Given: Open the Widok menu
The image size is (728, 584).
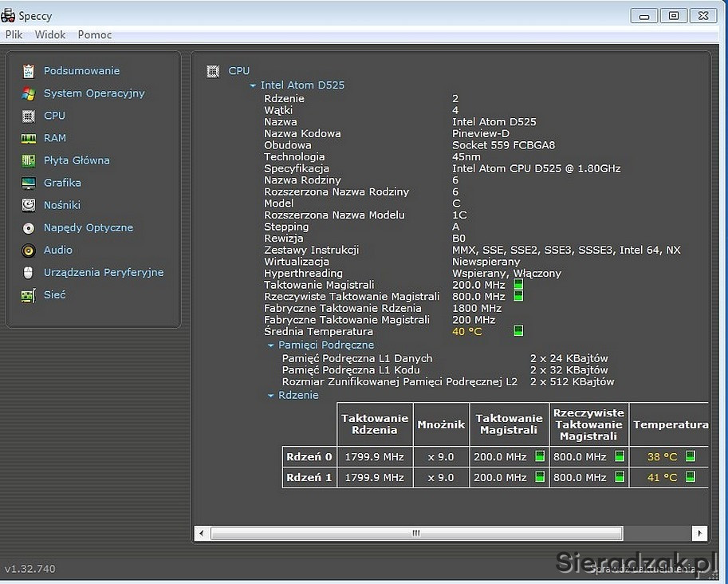Looking at the screenshot, I should pos(50,35).
